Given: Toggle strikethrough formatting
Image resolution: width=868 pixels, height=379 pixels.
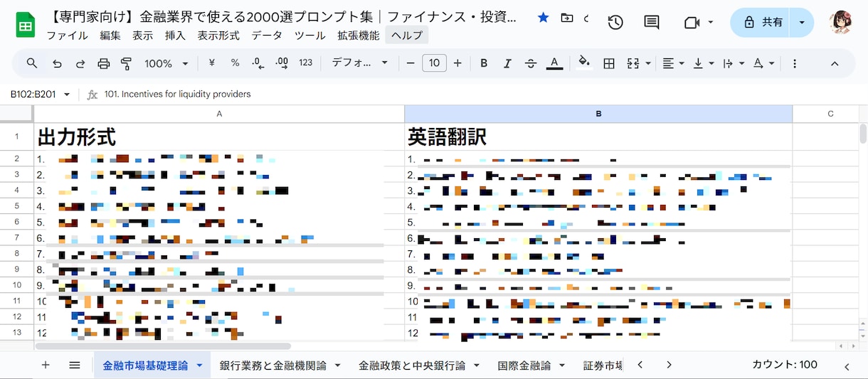Looking at the screenshot, I should pyautogui.click(x=531, y=63).
